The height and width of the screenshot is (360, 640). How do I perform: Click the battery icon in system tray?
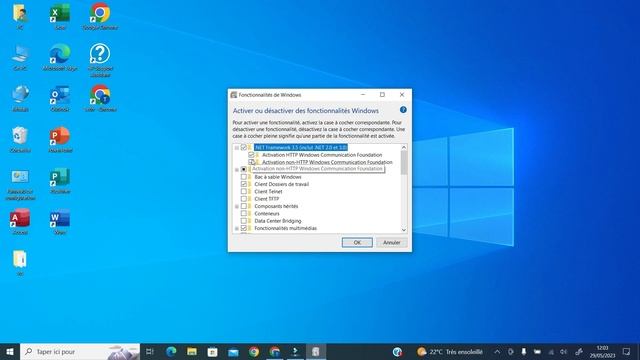tap(537, 351)
